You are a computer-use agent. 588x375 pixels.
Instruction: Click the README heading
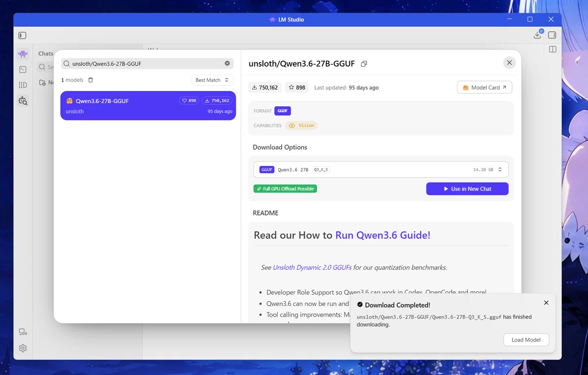pos(266,213)
